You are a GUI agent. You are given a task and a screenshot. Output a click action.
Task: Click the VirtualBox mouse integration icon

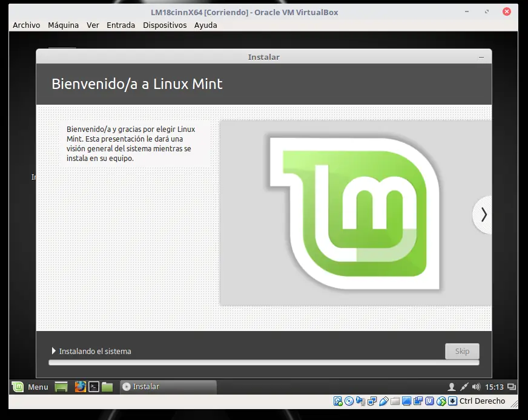click(441, 401)
